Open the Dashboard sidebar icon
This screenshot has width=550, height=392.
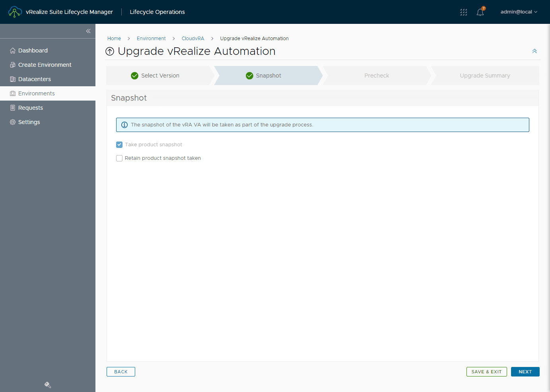(x=12, y=50)
